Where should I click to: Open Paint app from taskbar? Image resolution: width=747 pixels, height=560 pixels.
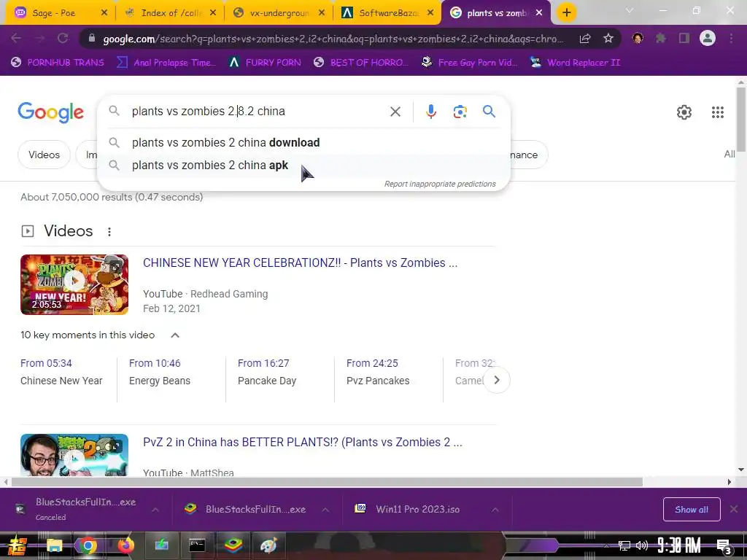point(268,545)
